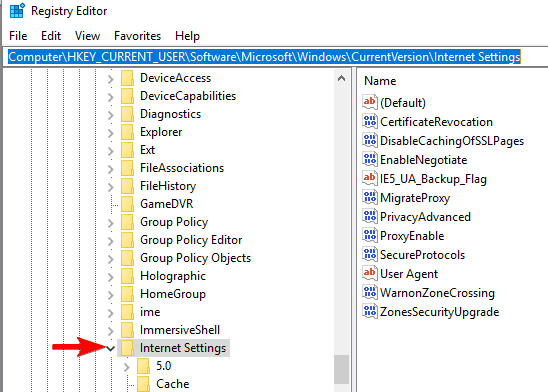Click the IE5_UA_Backup_Flag string icon
The height and width of the screenshot is (392, 548).
pyautogui.click(x=370, y=179)
